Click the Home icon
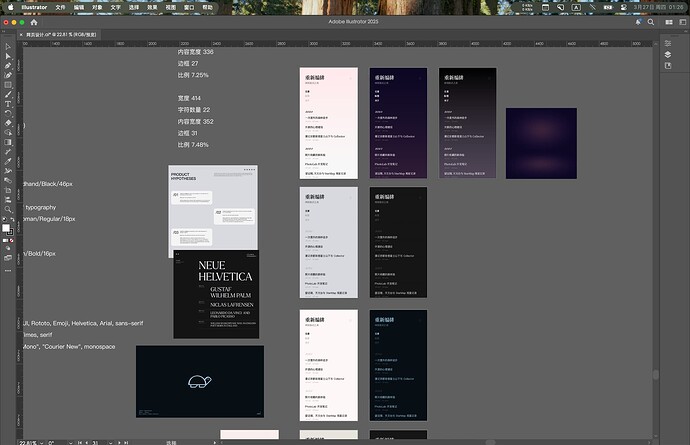This screenshot has width=690, height=445. click(34, 22)
